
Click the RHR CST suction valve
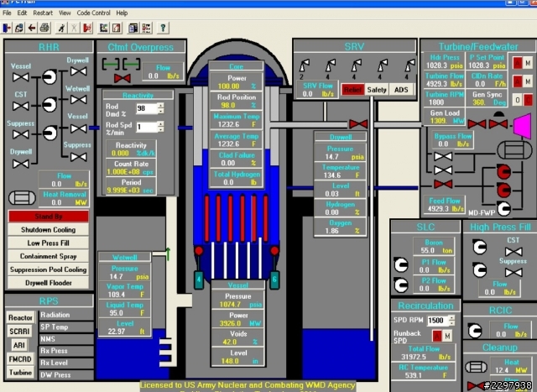pos(21,106)
